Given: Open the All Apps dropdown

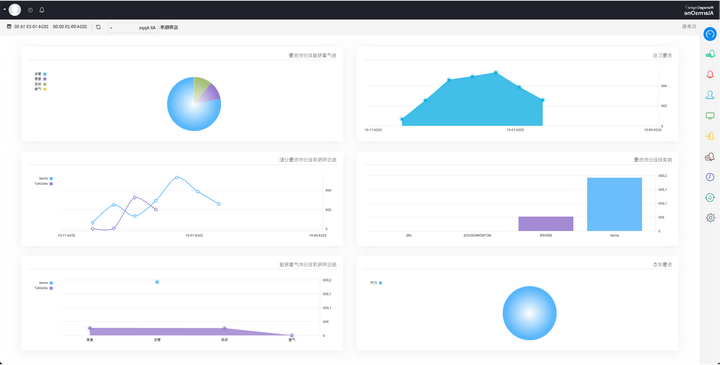Looking at the screenshot, I should (x=133, y=28).
